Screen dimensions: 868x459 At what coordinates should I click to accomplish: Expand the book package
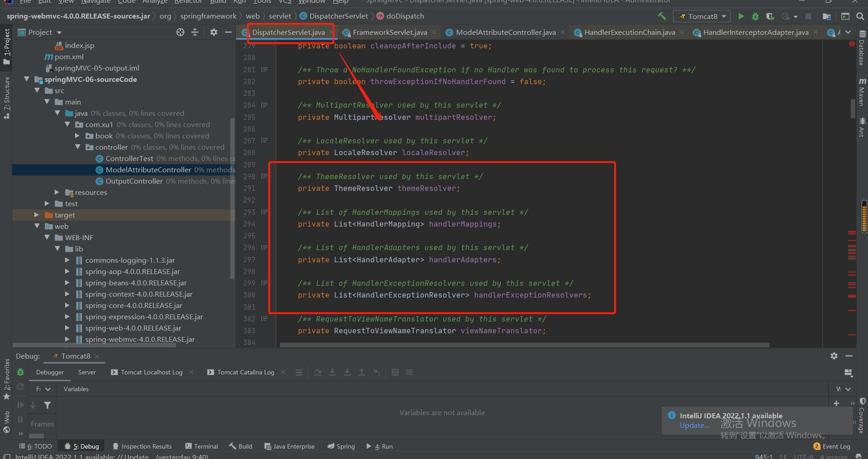coord(77,136)
